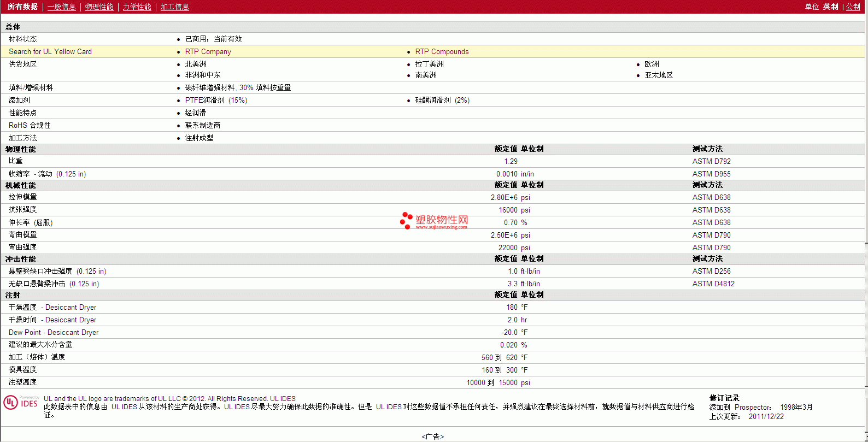The height and width of the screenshot is (442, 868).
Task: Click the 拉丁美洲 region entry
Action: [x=429, y=64]
